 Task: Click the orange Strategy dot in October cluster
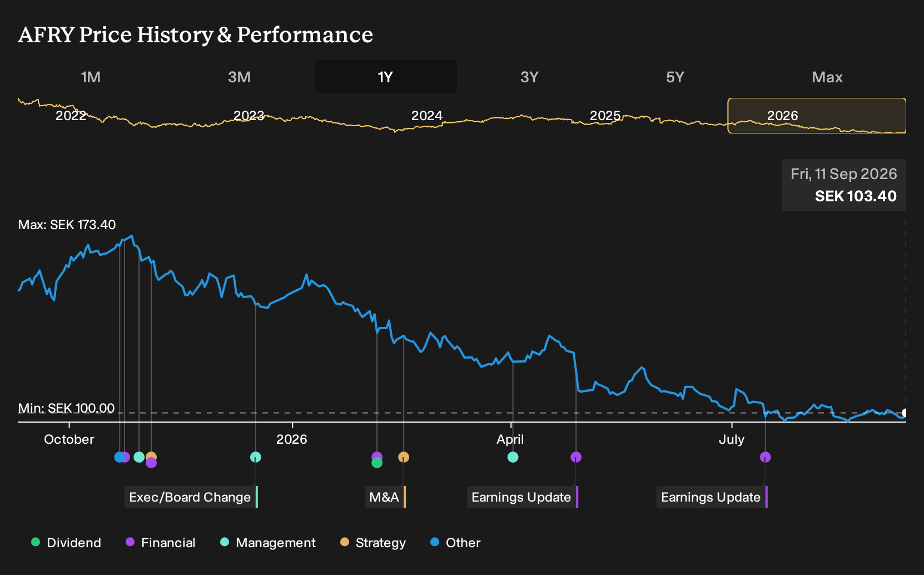151,457
